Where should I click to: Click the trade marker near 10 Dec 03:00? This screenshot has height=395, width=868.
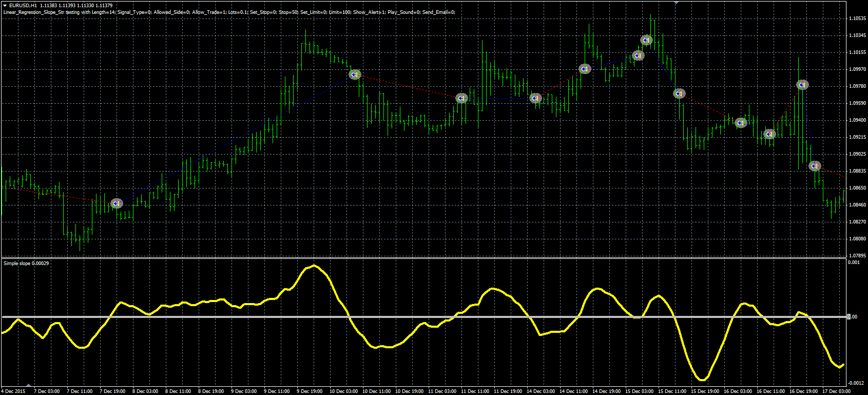[355, 74]
